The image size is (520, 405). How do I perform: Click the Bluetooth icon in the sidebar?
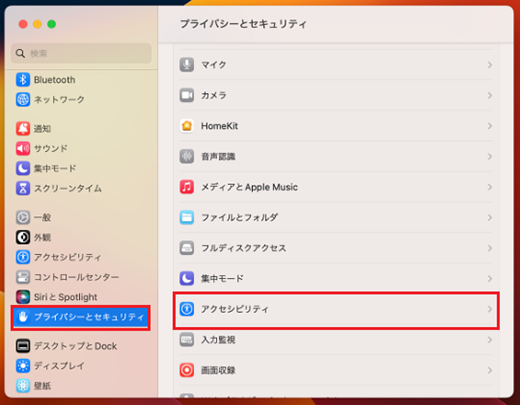click(x=23, y=80)
